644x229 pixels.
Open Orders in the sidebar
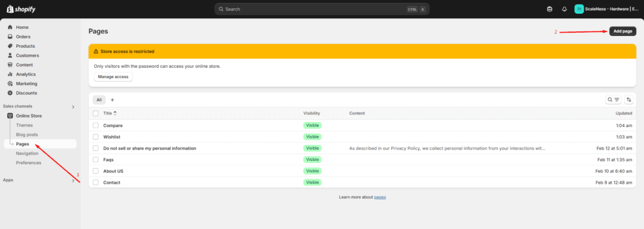[23, 36]
